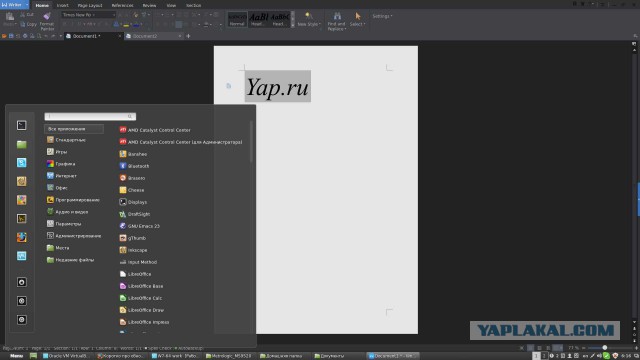
Task: Open Find and Replace binoculars icon
Action: coord(337,16)
